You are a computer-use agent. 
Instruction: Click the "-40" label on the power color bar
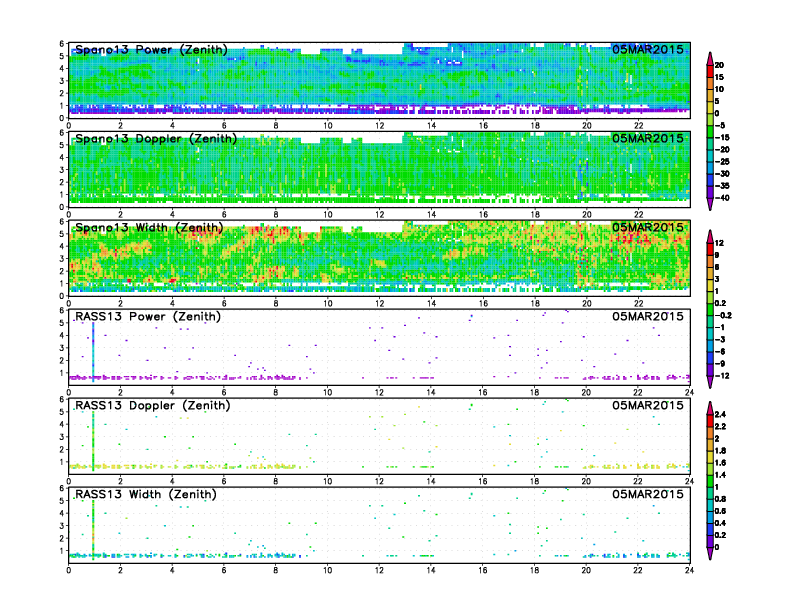(722, 198)
